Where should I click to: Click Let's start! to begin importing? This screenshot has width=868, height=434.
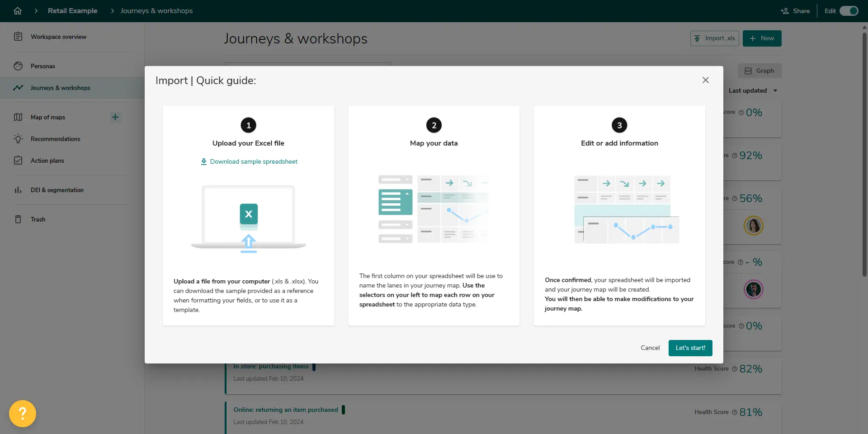(690, 348)
